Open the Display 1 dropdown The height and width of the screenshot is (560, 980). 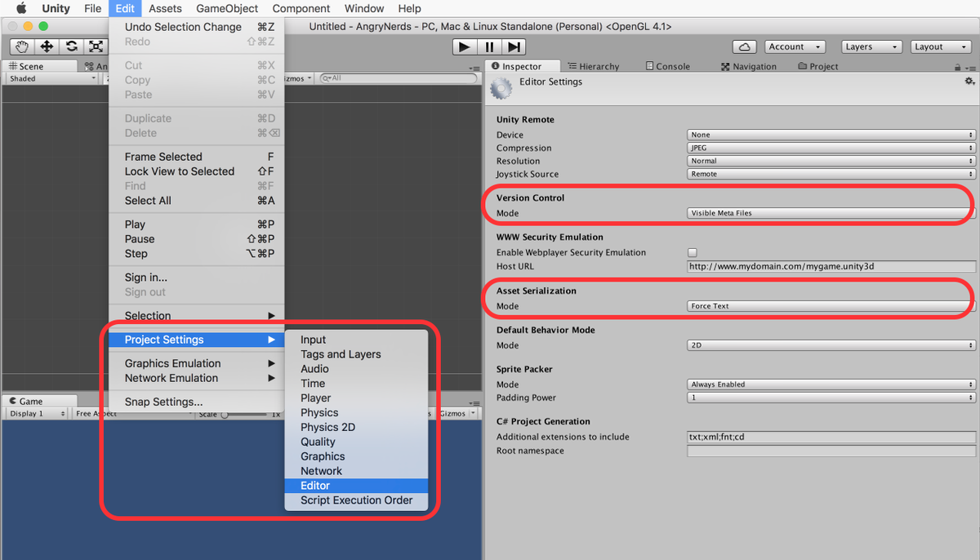coord(38,414)
